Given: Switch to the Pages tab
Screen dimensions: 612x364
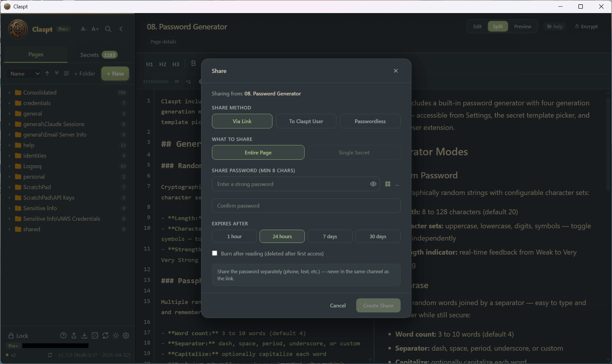Looking at the screenshot, I should coord(36,54).
